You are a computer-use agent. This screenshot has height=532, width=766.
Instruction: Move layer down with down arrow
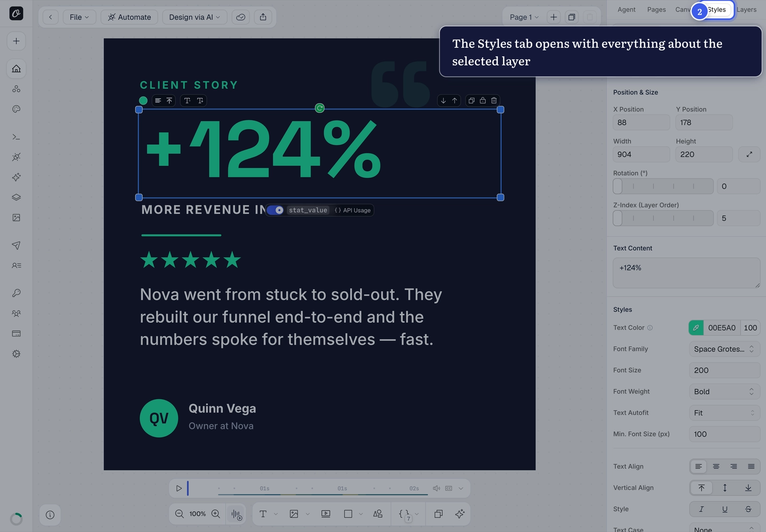click(x=443, y=101)
